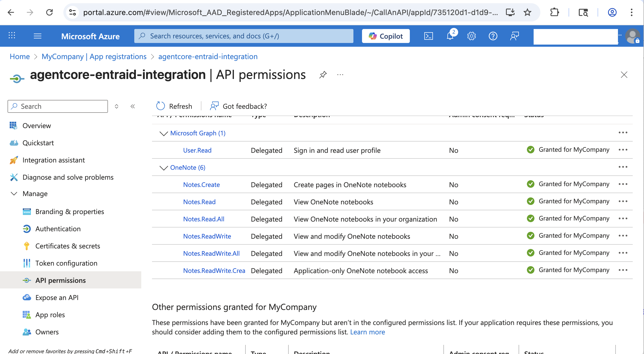Open the Notes.ReadWrite permission link
The height and width of the screenshot is (354, 644).
pyautogui.click(x=207, y=236)
